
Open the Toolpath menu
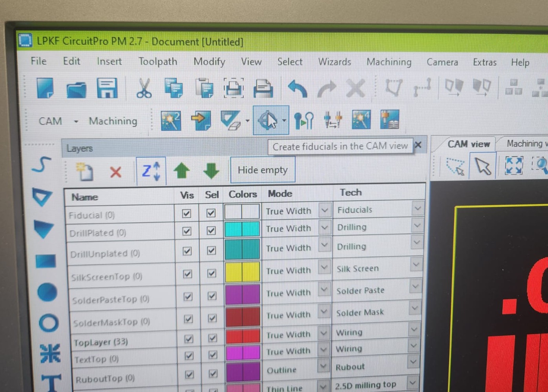pos(158,61)
